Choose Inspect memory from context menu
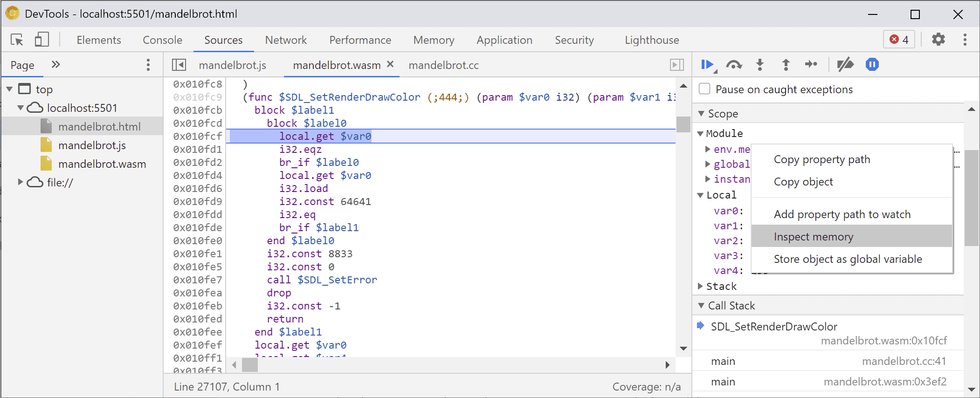Image resolution: width=980 pixels, height=398 pixels. (813, 237)
